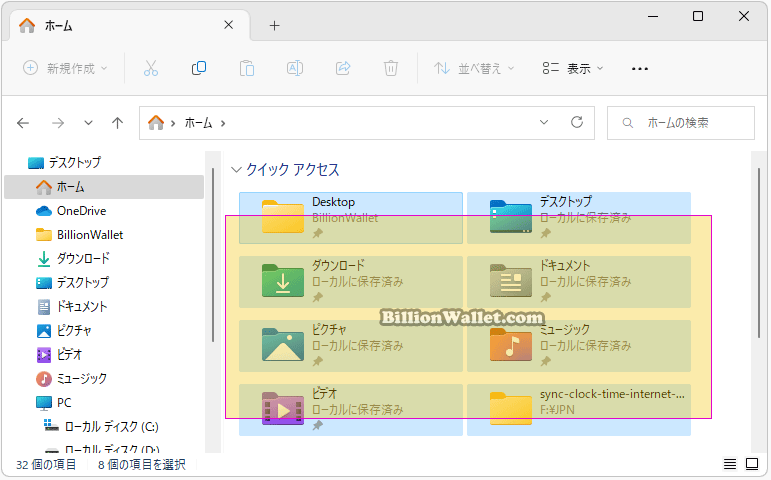Open the three-dots more options menu
Image resolution: width=771 pixels, height=480 pixels.
coord(640,68)
